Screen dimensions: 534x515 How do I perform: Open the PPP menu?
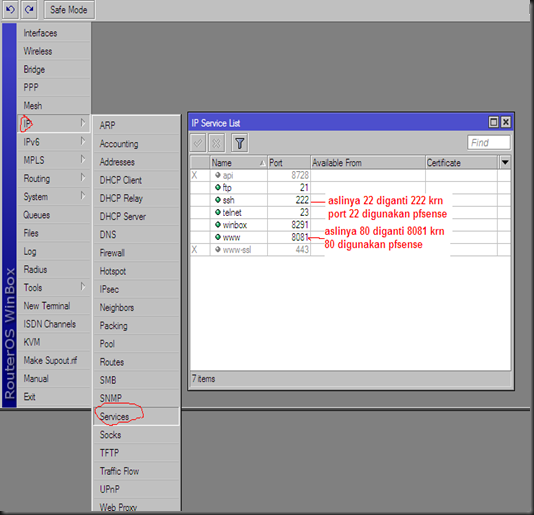point(54,88)
